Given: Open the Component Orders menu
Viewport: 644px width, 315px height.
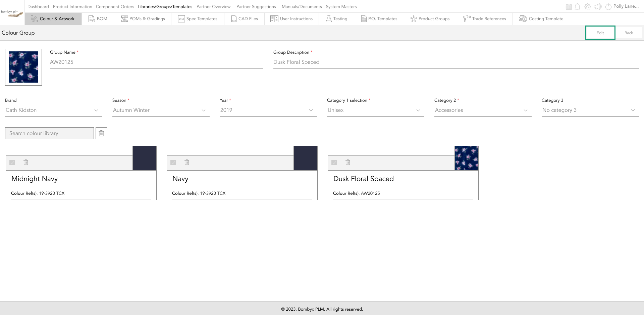Looking at the screenshot, I should [x=115, y=7].
